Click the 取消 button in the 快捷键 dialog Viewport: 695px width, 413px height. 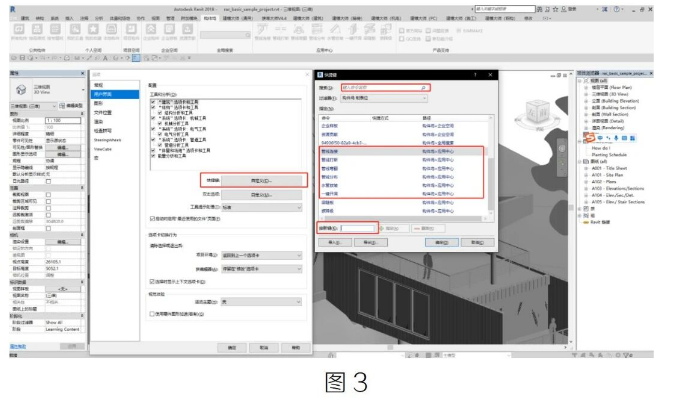click(477, 242)
